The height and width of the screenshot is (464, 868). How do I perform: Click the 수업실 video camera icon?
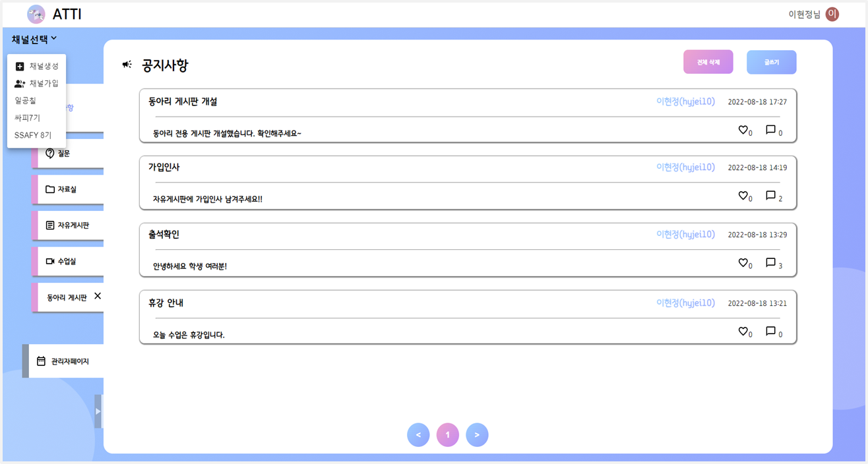click(51, 261)
